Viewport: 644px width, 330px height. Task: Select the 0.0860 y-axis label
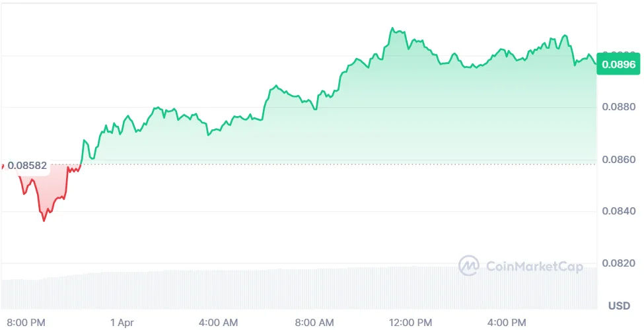pyautogui.click(x=620, y=160)
